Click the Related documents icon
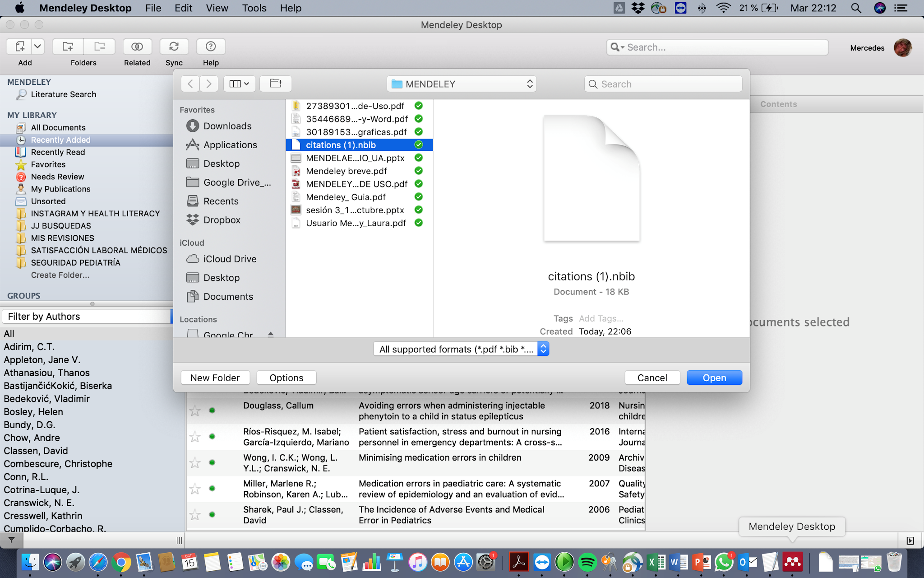This screenshot has height=578, width=924. 137,47
